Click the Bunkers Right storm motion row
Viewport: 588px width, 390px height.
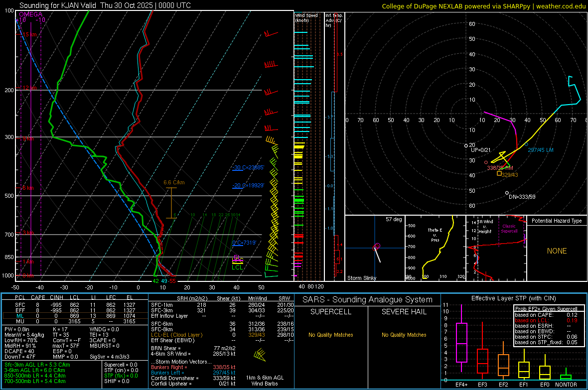pyautogui.click(x=193, y=368)
